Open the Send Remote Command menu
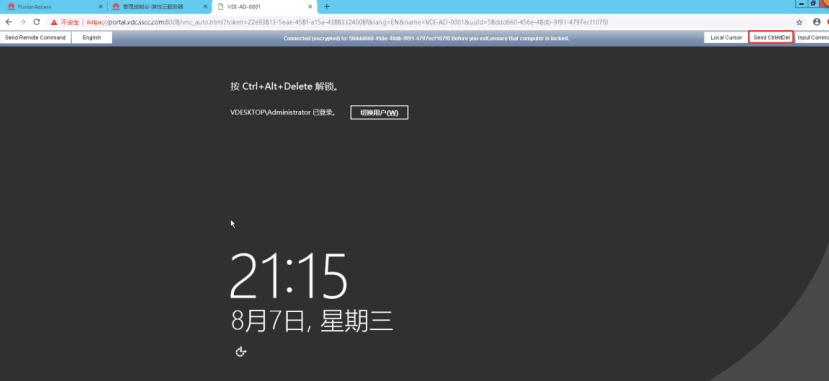Viewport: 829px width, 381px height. pyautogui.click(x=35, y=38)
